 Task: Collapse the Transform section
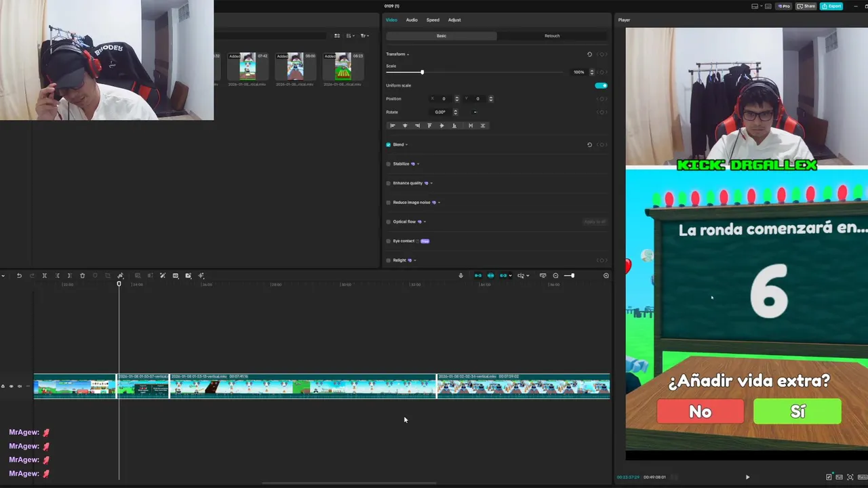pos(408,54)
